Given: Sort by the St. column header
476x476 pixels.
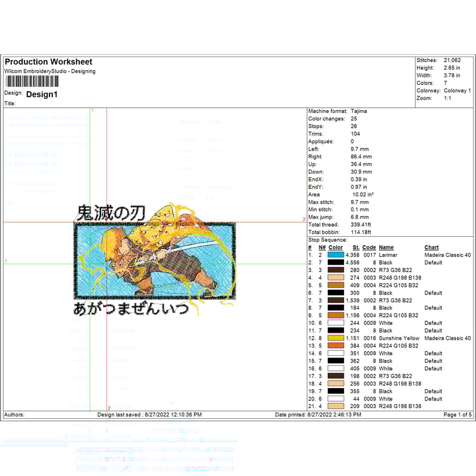Looking at the screenshot, I should point(355,247).
